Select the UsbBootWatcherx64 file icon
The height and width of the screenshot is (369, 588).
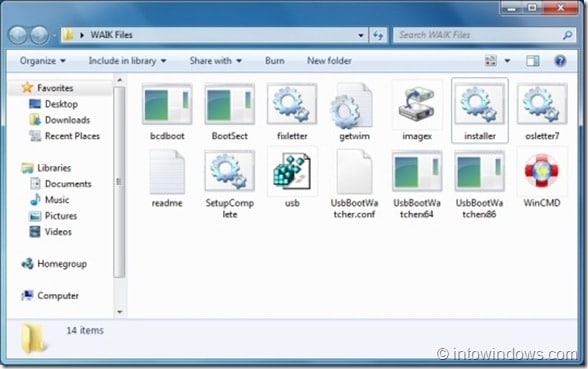[417, 171]
